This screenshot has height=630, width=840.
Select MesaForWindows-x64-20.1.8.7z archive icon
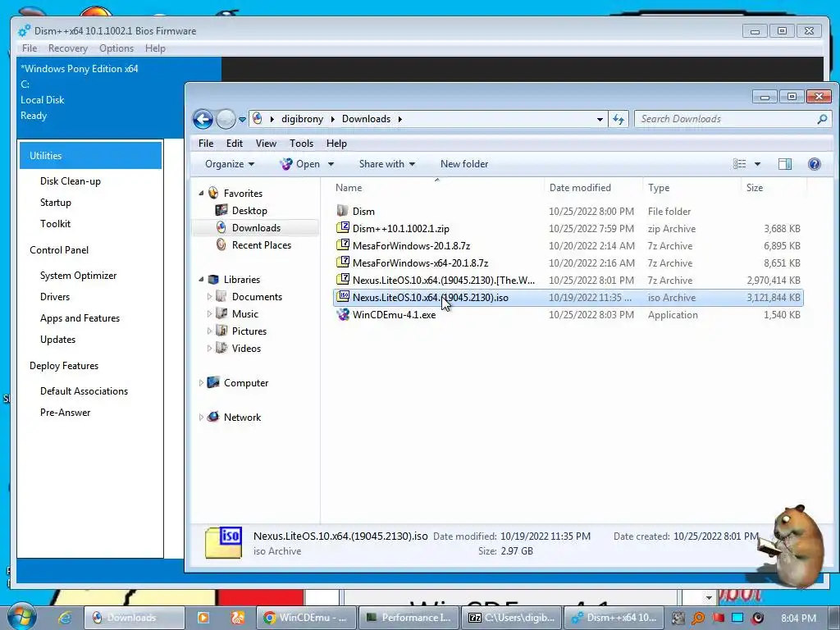point(342,262)
